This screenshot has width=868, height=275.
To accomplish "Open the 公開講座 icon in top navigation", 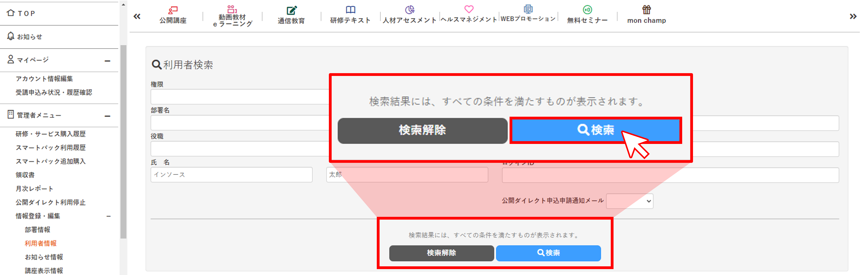I will [x=173, y=10].
